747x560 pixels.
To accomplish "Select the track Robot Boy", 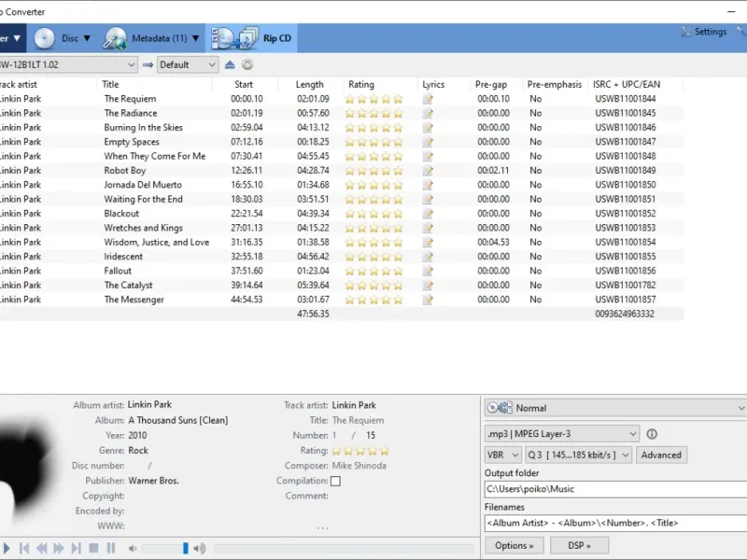I will click(125, 171).
